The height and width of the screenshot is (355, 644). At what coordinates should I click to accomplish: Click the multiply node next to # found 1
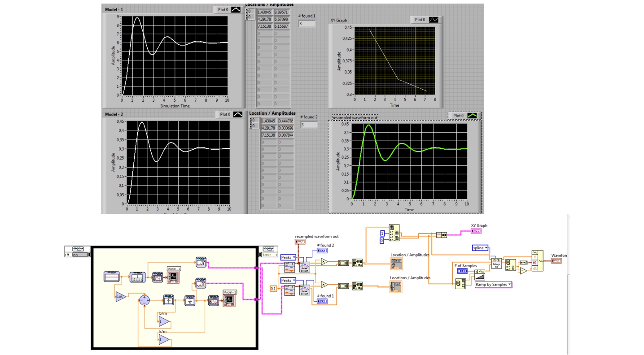pyautogui.click(x=324, y=284)
